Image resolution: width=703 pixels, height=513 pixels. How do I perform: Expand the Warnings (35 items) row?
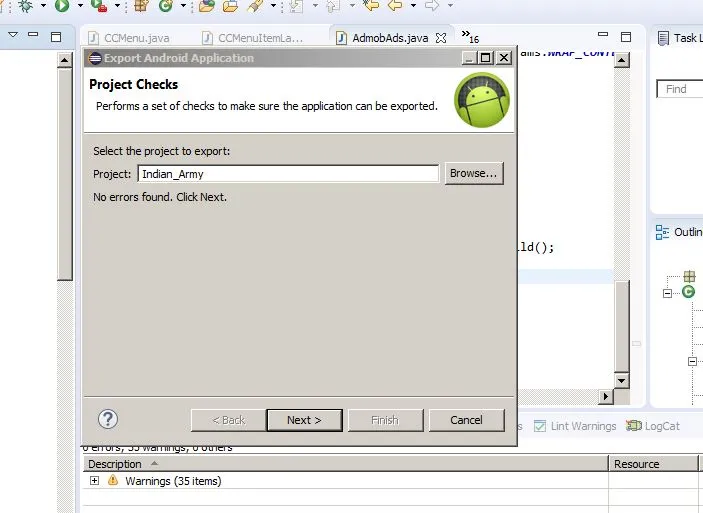point(94,481)
